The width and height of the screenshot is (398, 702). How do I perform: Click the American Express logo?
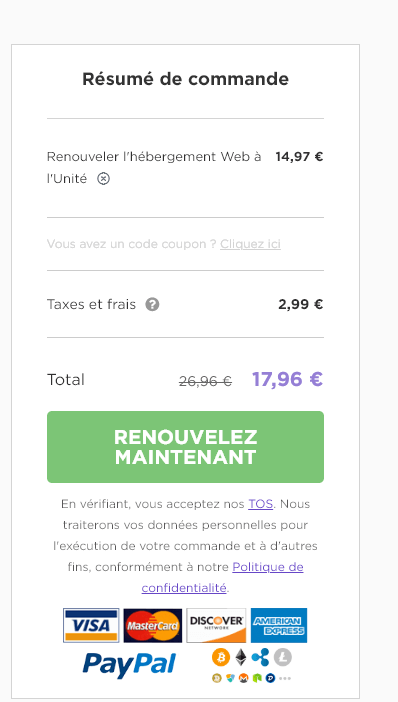278,625
